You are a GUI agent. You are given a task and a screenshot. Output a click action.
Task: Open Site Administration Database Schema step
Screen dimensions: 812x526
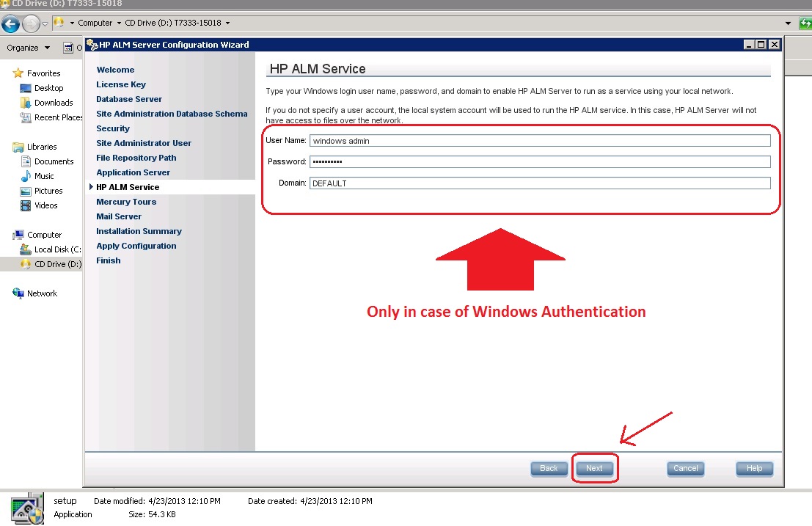pos(172,114)
